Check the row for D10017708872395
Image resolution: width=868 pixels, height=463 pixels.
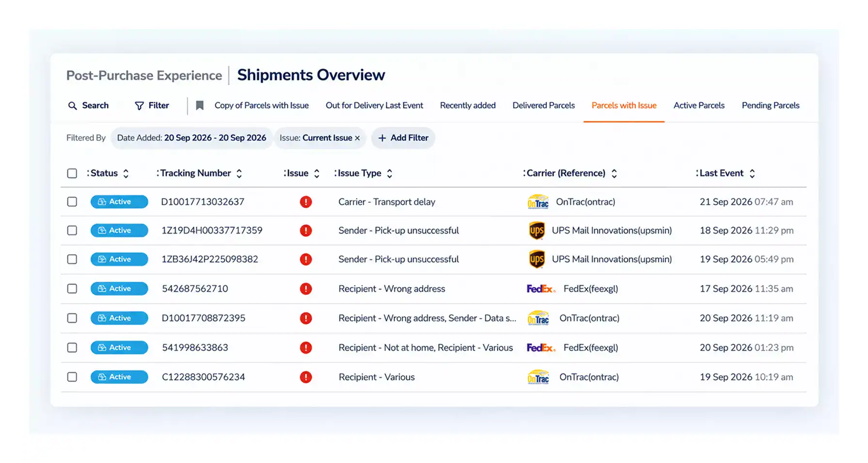72,318
